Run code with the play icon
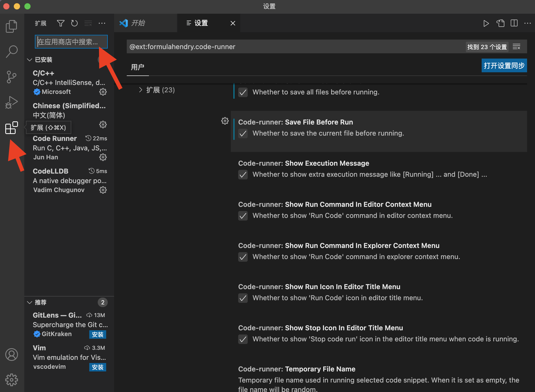 486,23
